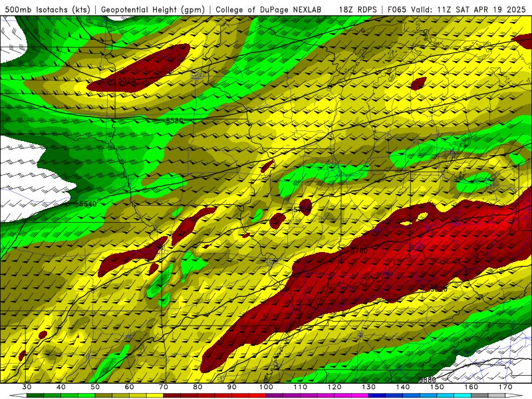532x399 pixels.
Task: Click the '500mb Isotachs (kts)' title text
Action: tap(48, 10)
